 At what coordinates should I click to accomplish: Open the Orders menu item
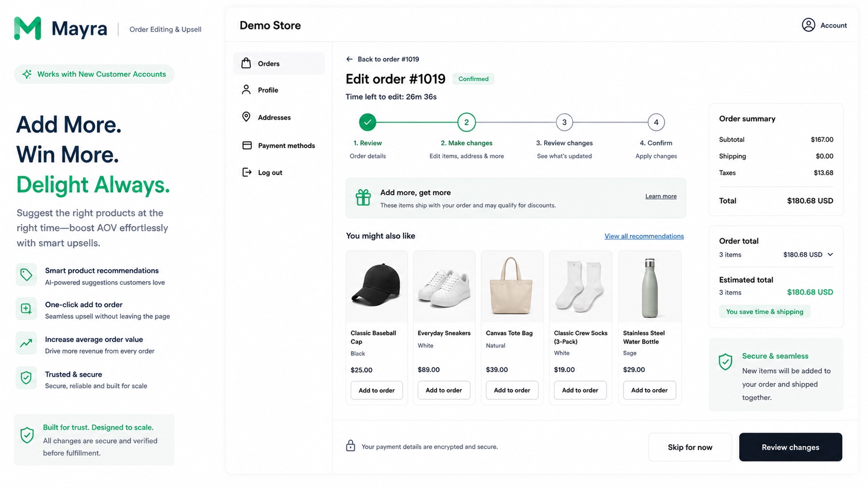[279, 63]
